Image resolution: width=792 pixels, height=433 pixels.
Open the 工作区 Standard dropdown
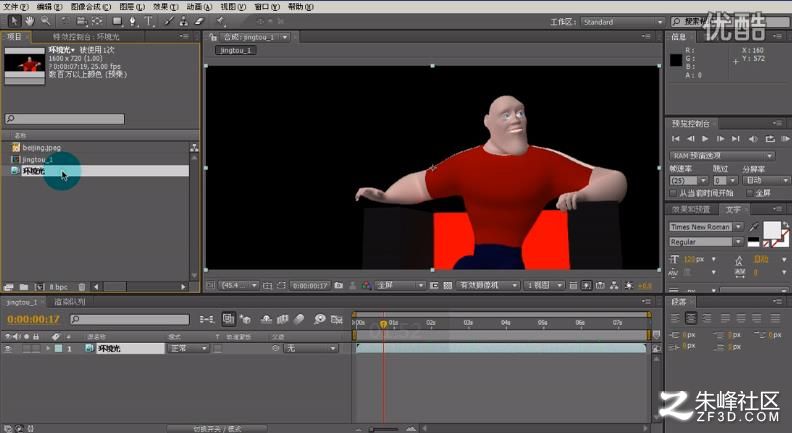[x=622, y=22]
